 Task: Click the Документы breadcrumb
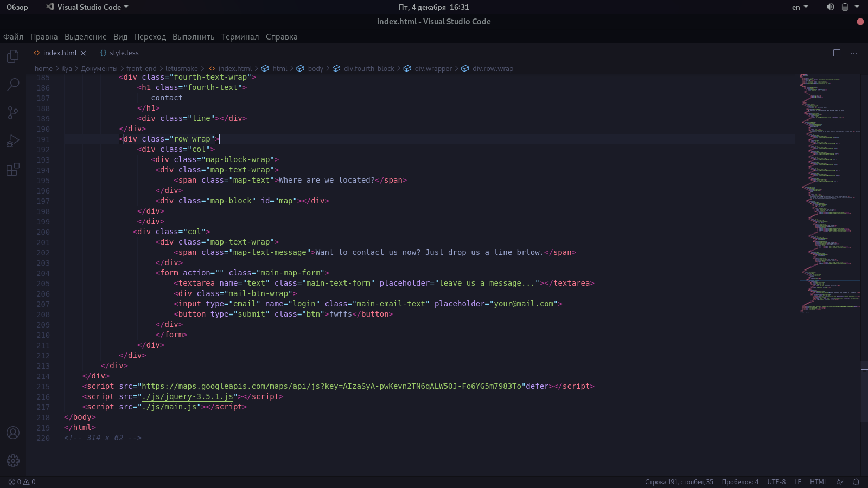99,69
